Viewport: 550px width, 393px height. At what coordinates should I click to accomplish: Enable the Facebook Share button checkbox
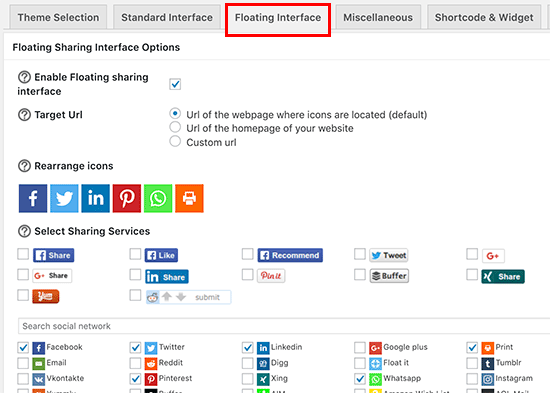23,254
